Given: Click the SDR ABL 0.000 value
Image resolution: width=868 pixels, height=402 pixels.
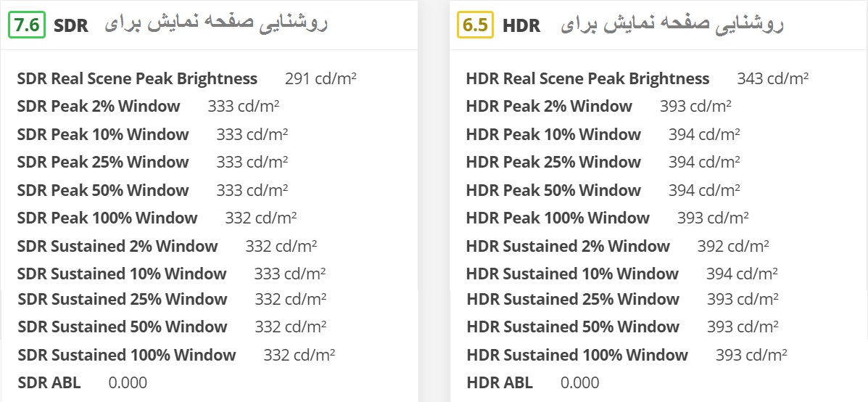Looking at the screenshot, I should (x=128, y=382).
